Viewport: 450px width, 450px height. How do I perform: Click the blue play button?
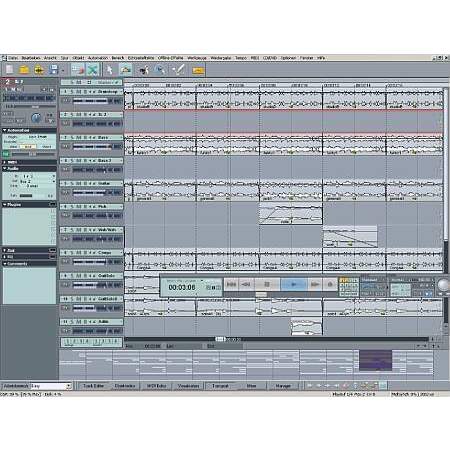point(294,284)
